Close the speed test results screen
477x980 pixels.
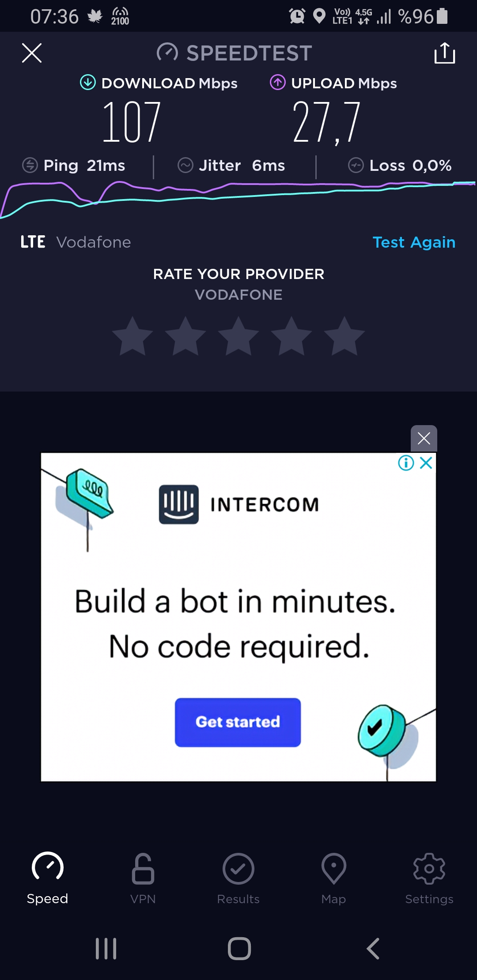pyautogui.click(x=32, y=53)
